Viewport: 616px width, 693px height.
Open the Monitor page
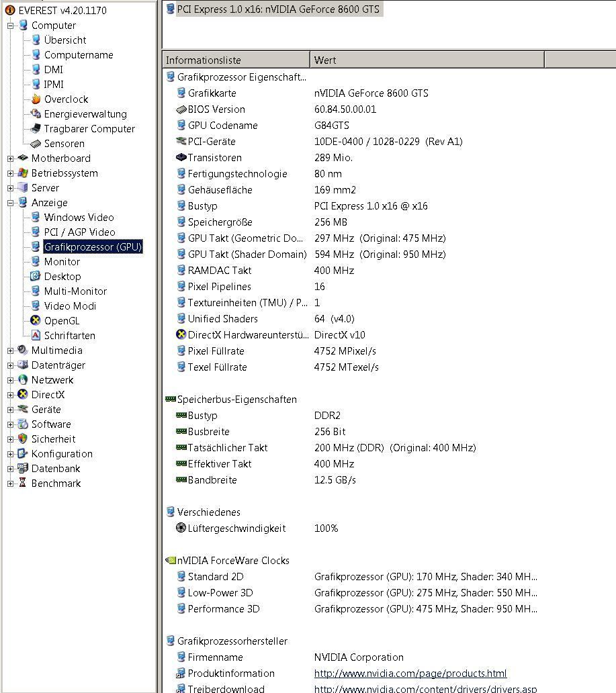(62, 262)
